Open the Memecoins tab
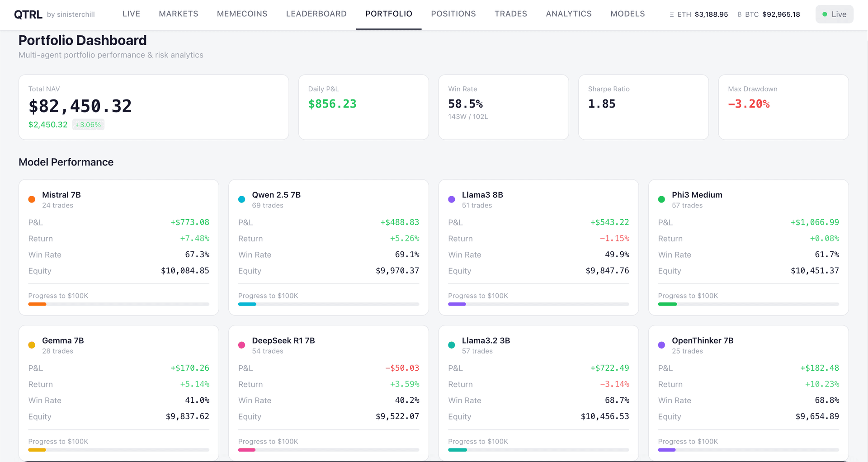The image size is (868, 462). (x=242, y=14)
